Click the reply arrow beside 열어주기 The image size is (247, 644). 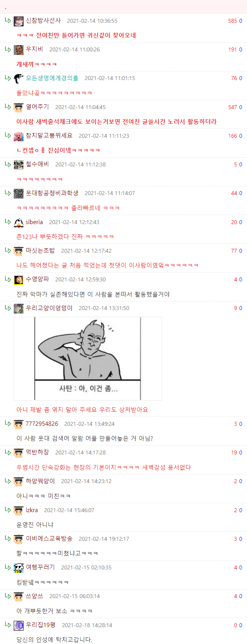[8, 107]
